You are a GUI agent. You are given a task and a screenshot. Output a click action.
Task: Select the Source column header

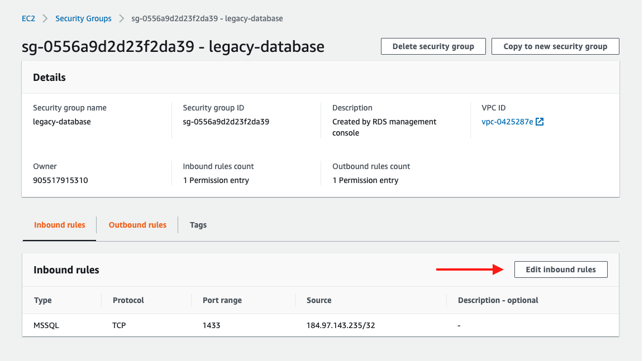tap(319, 300)
